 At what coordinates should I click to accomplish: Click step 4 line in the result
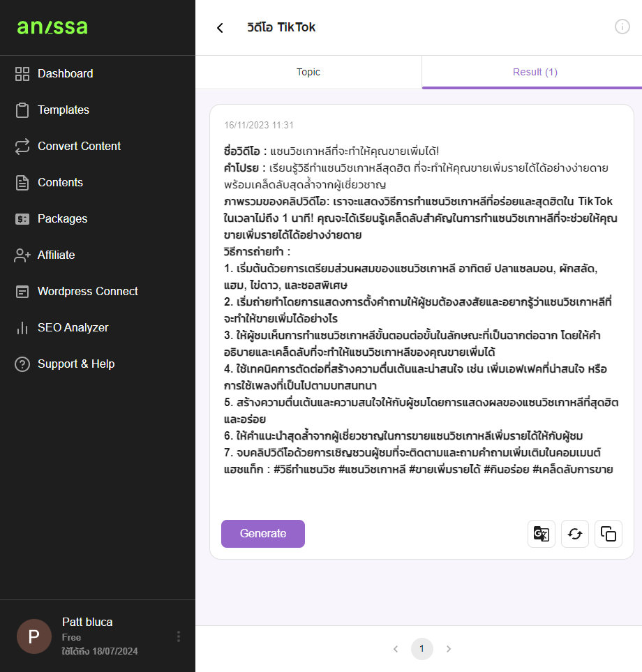point(415,377)
